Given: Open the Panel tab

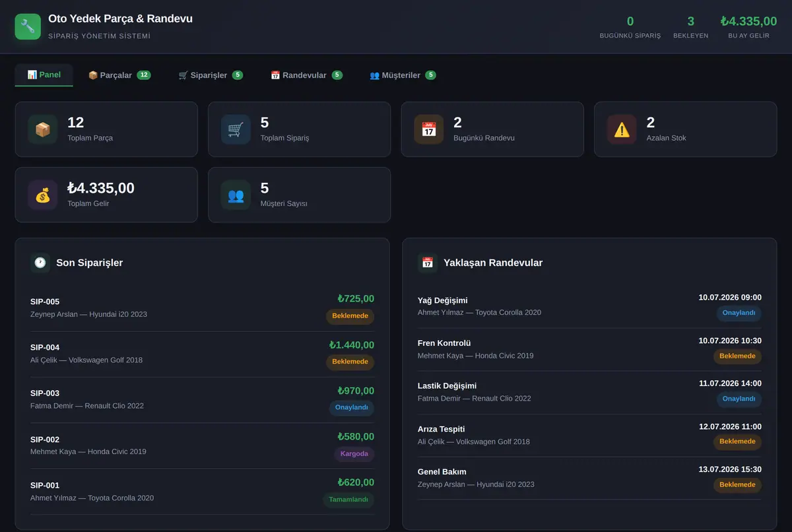Looking at the screenshot, I should pos(44,75).
